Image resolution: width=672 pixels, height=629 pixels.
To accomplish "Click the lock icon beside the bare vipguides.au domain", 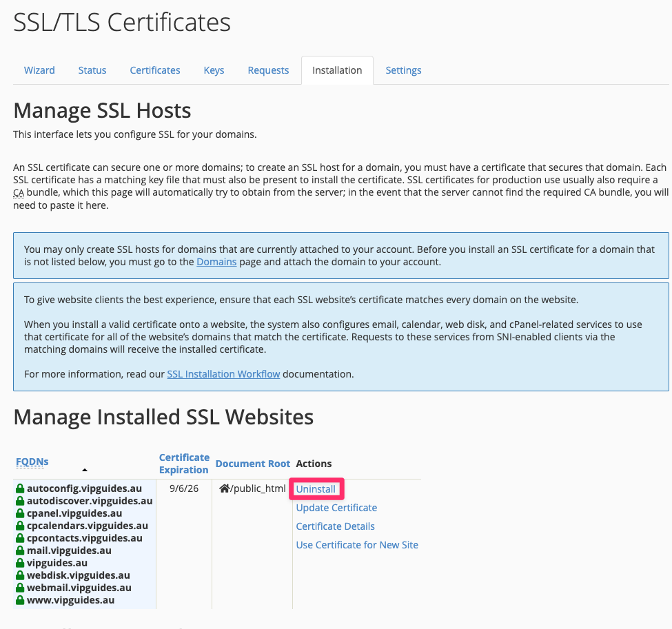I will (20, 563).
